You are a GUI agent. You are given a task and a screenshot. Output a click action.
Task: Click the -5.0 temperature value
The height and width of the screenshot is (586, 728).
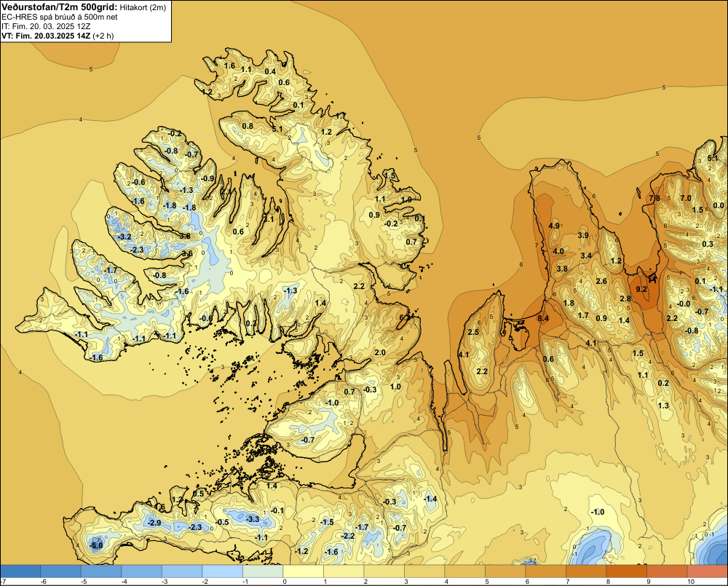tap(96, 545)
